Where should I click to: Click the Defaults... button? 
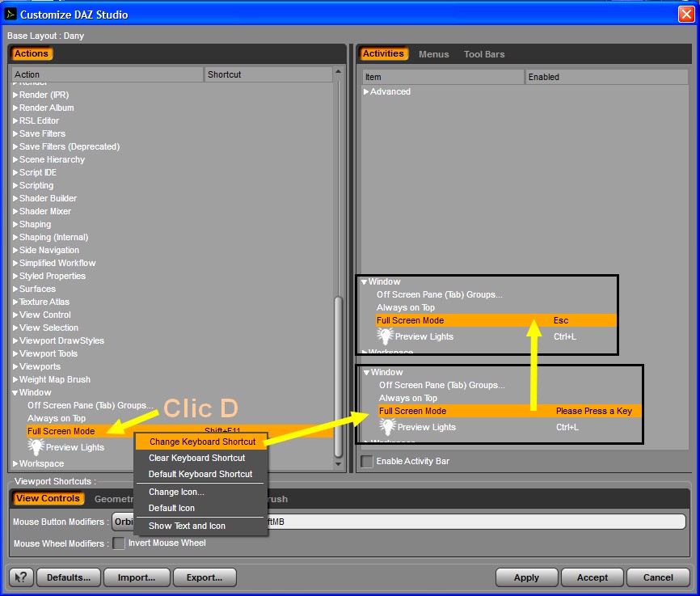(x=69, y=577)
